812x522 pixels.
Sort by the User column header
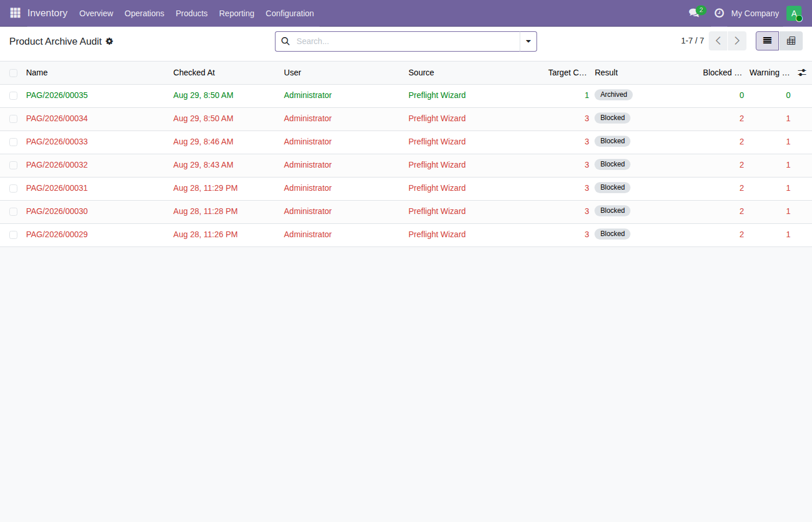coord(293,72)
